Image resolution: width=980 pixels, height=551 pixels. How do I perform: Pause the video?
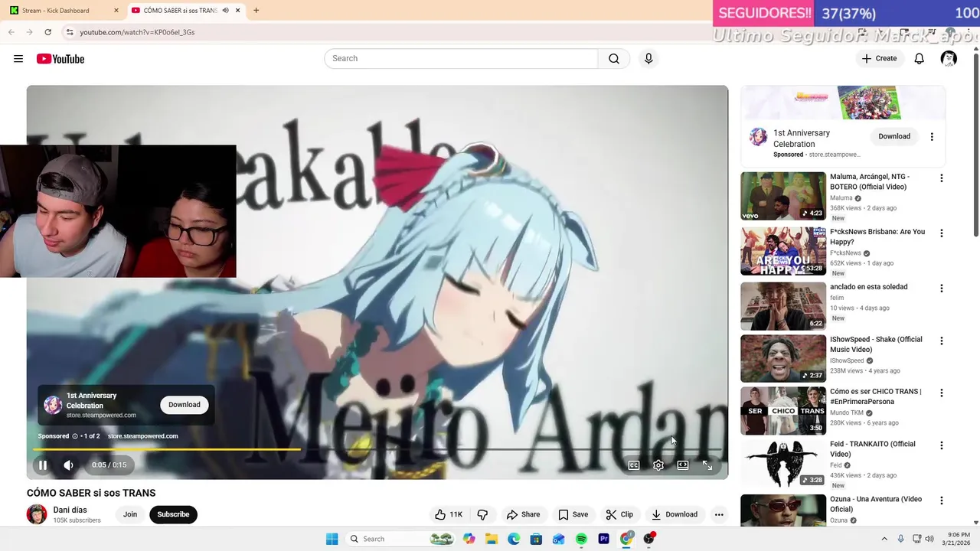click(x=43, y=465)
